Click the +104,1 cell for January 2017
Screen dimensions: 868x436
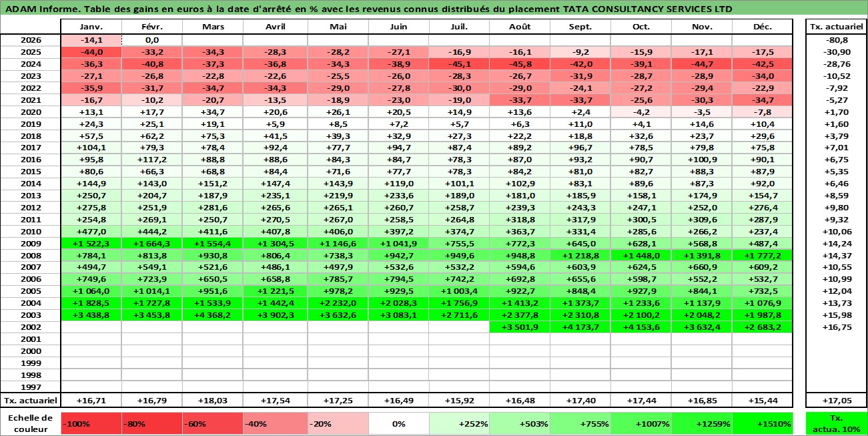pyautogui.click(x=91, y=148)
